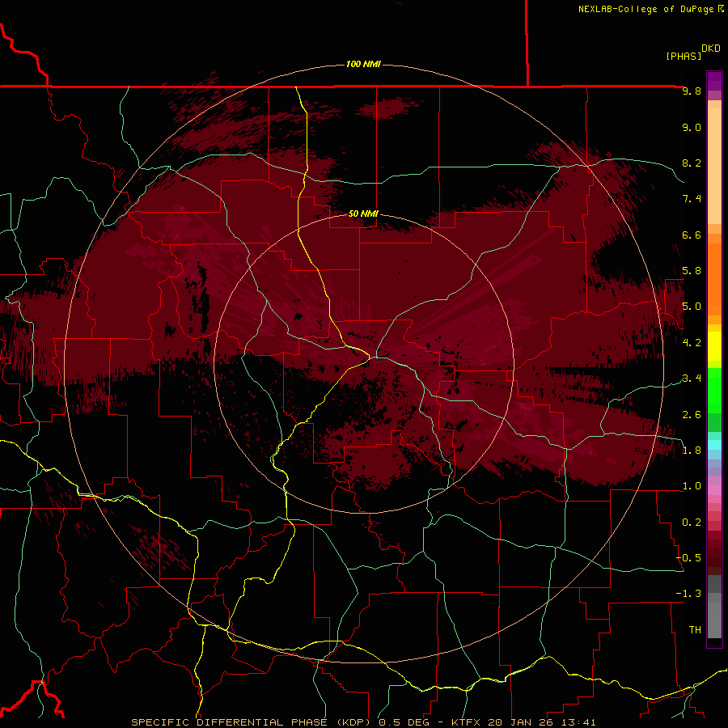Click the 5.8 value on the color scale
728x728 pixels.
[x=692, y=271]
